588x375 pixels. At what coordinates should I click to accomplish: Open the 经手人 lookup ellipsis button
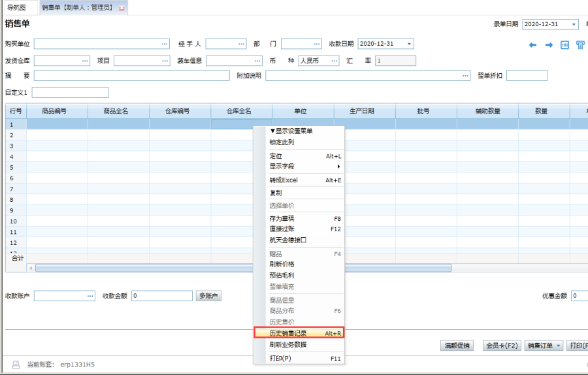pyautogui.click(x=240, y=44)
